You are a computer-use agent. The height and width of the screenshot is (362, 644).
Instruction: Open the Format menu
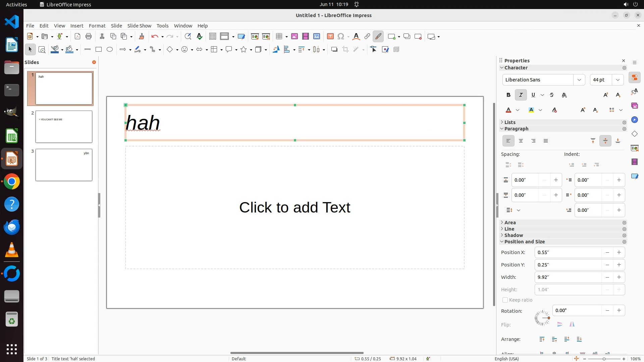point(97,26)
